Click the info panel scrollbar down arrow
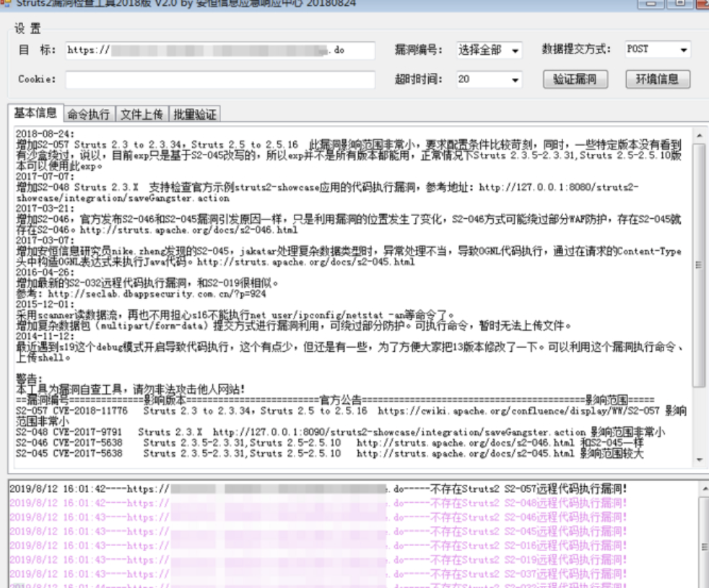709x588 pixels. [700, 459]
